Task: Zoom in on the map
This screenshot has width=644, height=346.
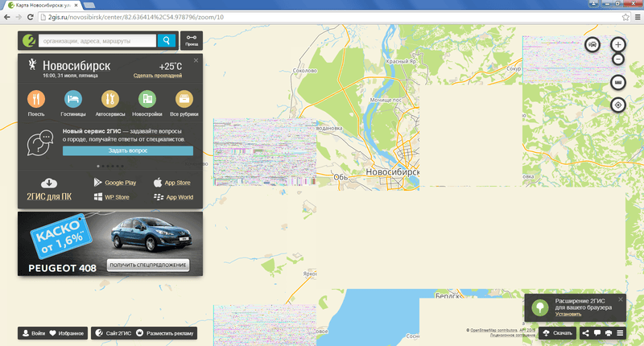Action: click(x=617, y=44)
